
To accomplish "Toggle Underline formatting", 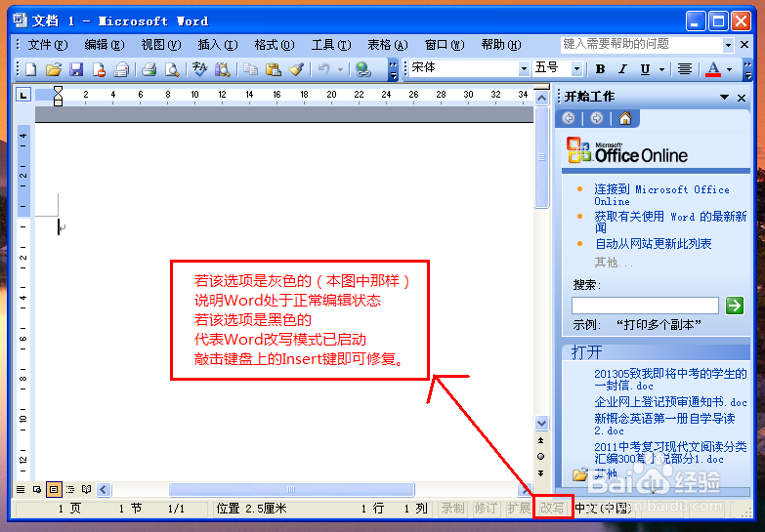I will click(x=645, y=69).
